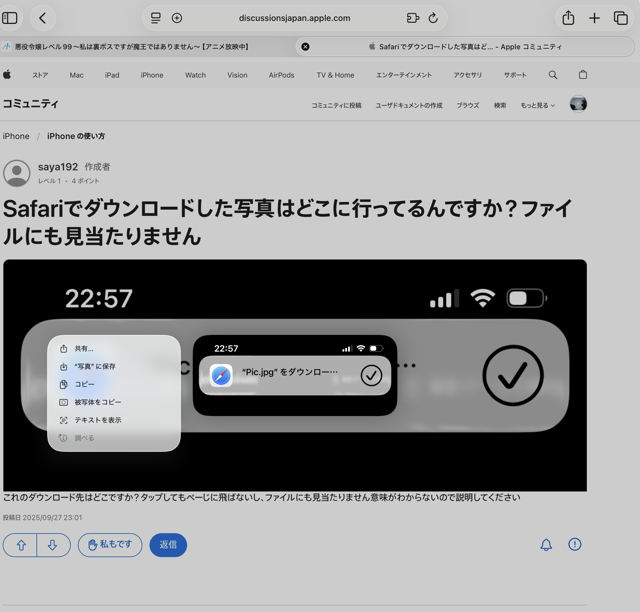Viewport: 640px width, 612px height.
Task: Click ユーザドキュメントの作成 link
Action: click(x=409, y=105)
